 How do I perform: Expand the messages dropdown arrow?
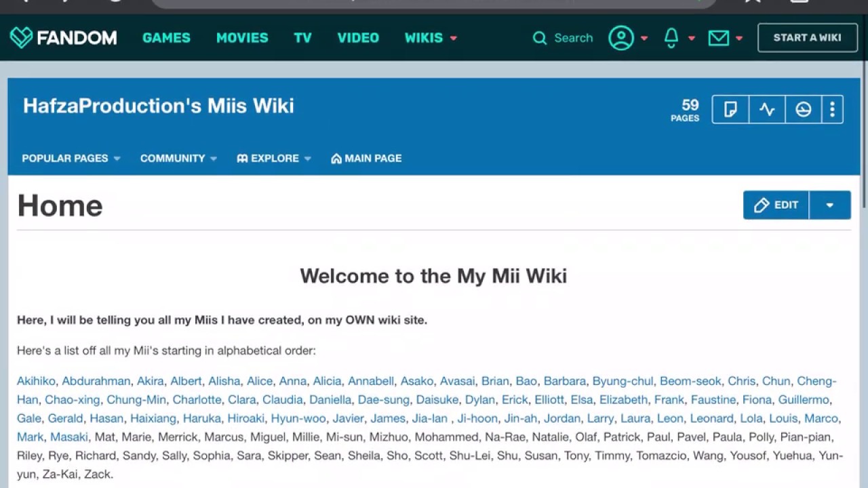point(739,39)
